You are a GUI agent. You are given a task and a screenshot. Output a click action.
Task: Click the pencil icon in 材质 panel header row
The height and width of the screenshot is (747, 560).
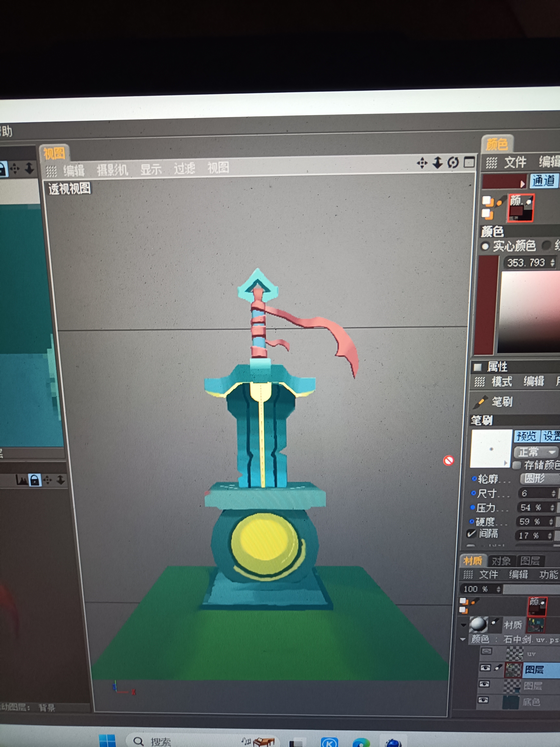475,602
